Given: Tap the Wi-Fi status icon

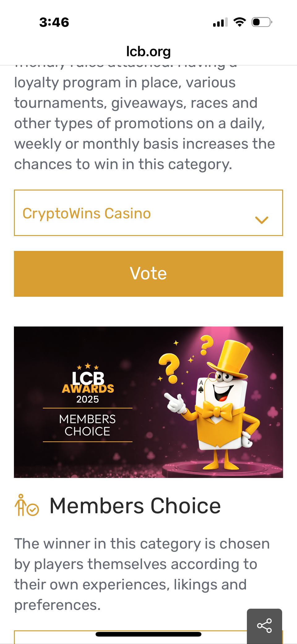Looking at the screenshot, I should tap(239, 22).
